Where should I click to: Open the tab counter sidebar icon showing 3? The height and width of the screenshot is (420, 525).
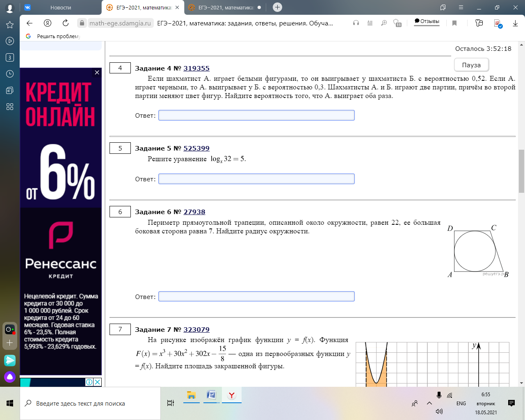click(10, 57)
